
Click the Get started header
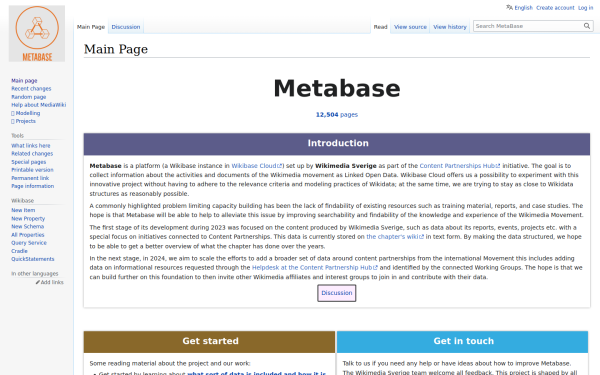(210, 341)
